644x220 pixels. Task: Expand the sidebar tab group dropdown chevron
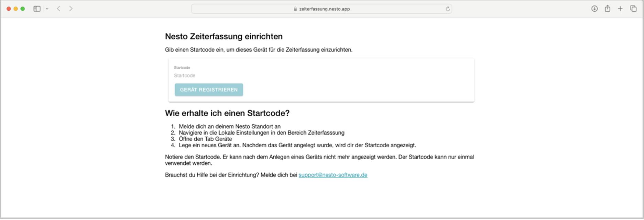coord(47,9)
